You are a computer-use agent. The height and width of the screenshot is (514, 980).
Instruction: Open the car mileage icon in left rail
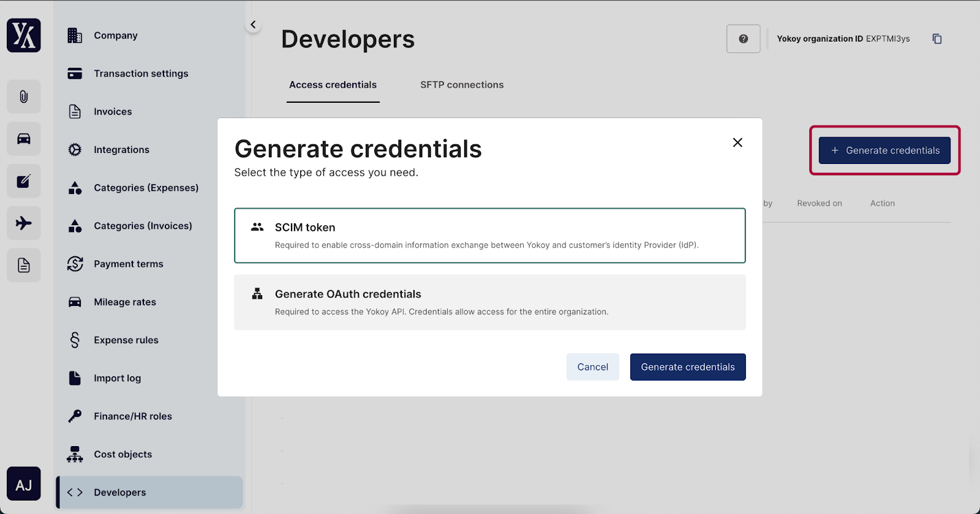coord(24,139)
